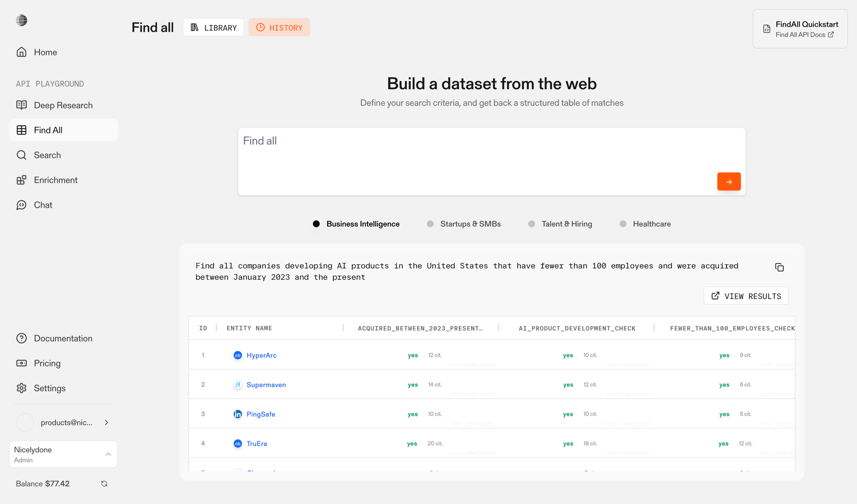Click the Settings gear icon
Image resolution: width=857 pixels, height=504 pixels.
tap(21, 388)
